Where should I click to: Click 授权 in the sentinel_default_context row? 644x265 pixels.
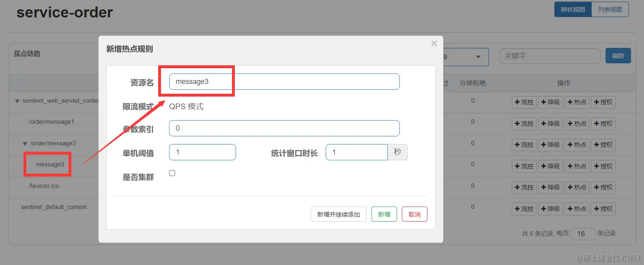click(x=603, y=209)
